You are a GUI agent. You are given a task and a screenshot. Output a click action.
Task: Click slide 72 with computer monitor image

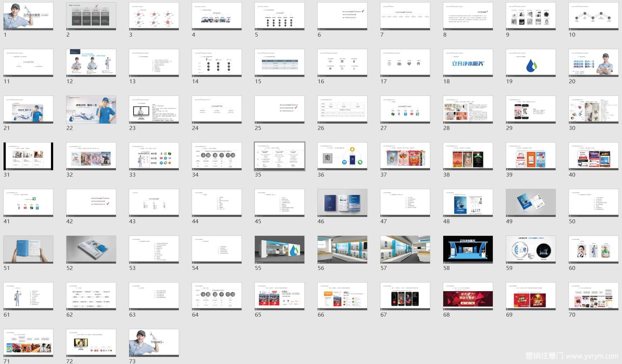(91, 343)
